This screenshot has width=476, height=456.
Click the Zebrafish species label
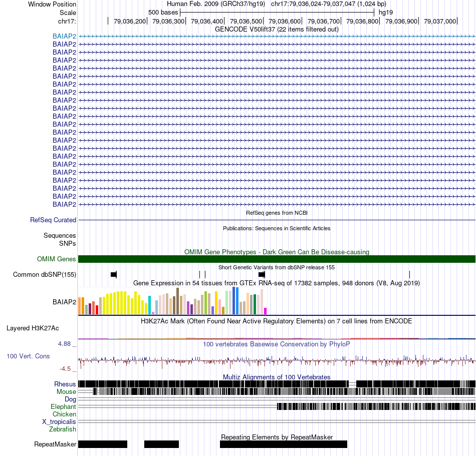point(63,429)
